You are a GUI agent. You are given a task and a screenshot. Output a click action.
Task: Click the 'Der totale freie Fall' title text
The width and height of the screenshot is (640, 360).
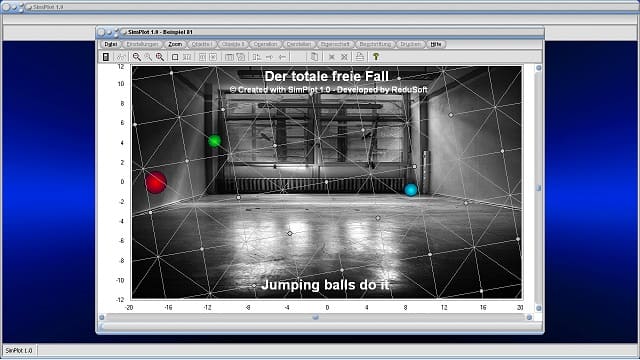tap(327, 76)
